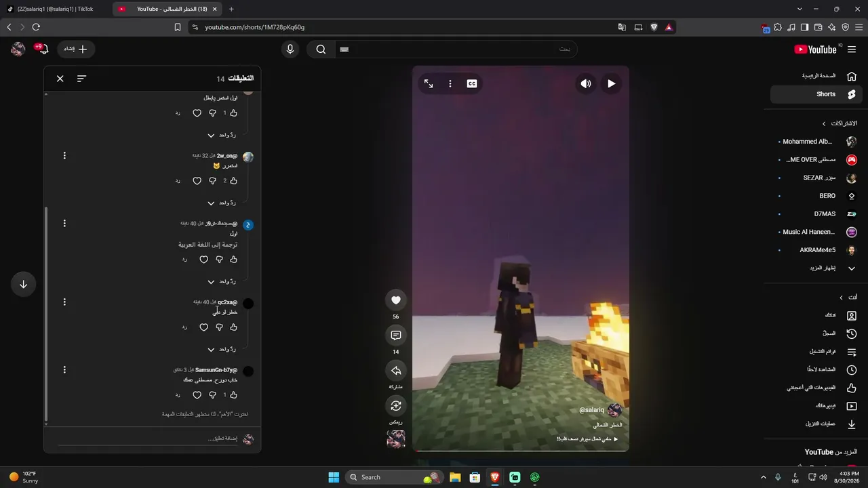The width and height of the screenshot is (868, 488).
Task: Expand the one reply under @qc2xa's comment
Action: point(222,350)
